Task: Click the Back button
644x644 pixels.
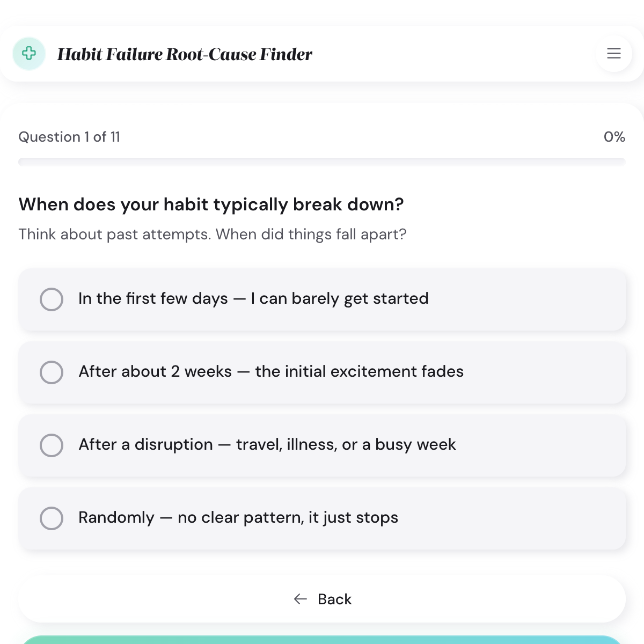Action: (x=322, y=599)
